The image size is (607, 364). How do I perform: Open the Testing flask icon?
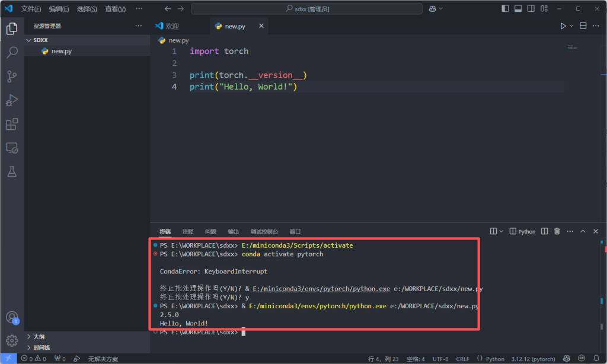pyautogui.click(x=11, y=172)
